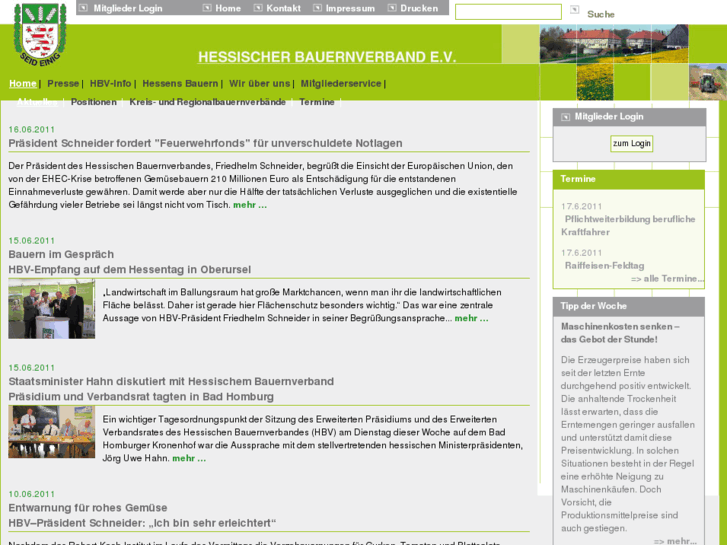Screen dimensions: 727x545
Task: Click subheading Präsidium und Verbandsrat tagten
Action: [x=141, y=397]
